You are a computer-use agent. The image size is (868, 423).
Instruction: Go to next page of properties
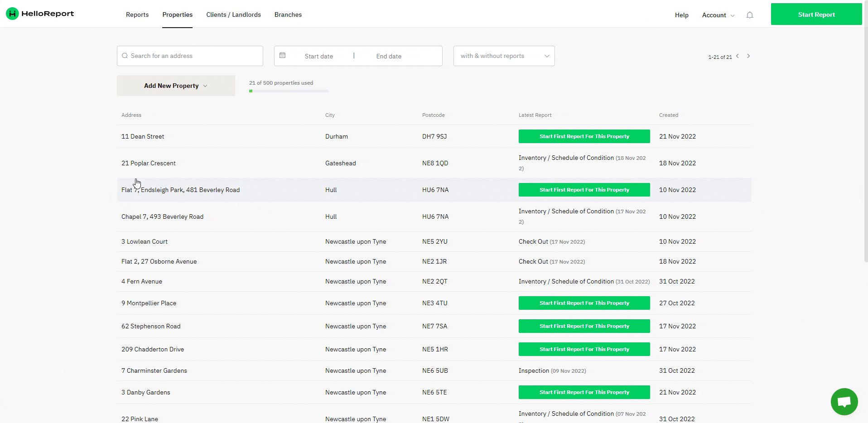(748, 56)
